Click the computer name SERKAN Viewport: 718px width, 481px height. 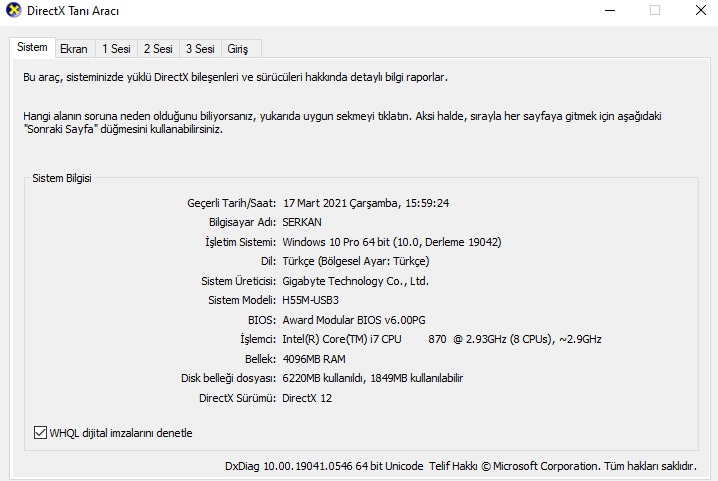302,222
